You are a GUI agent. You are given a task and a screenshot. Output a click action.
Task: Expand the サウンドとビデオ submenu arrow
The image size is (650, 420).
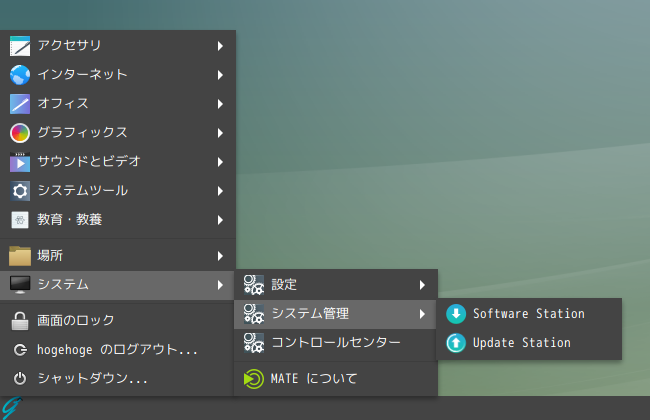pos(220,162)
